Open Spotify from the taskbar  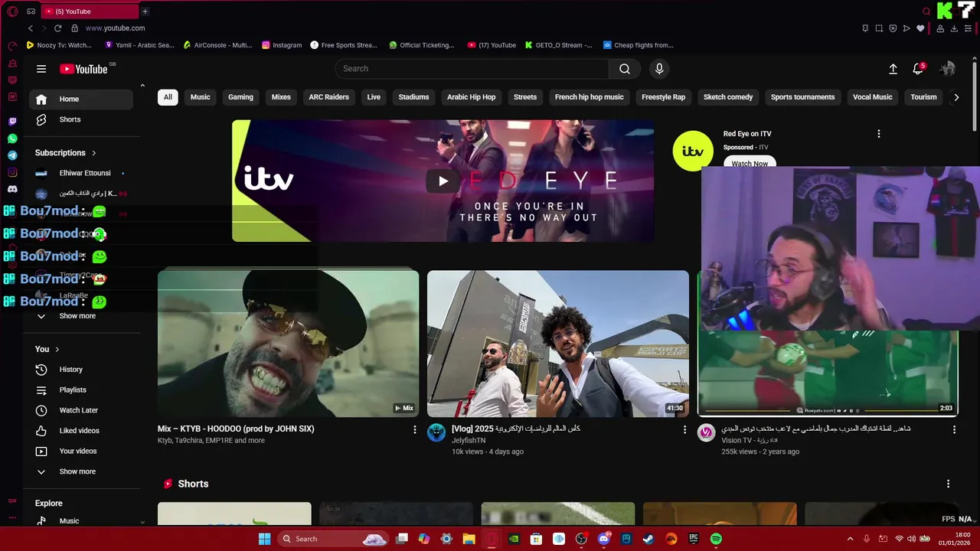tap(716, 539)
